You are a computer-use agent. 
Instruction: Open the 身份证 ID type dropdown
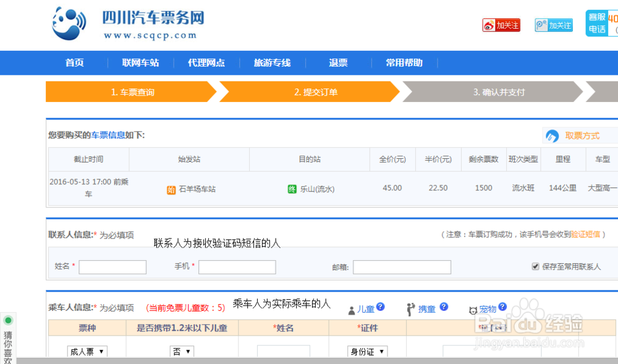tap(367, 350)
